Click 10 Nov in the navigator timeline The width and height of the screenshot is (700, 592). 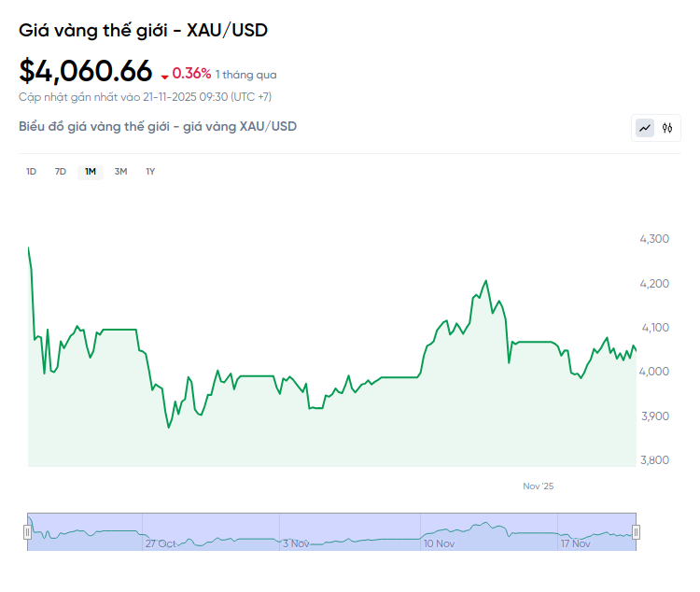point(439,543)
